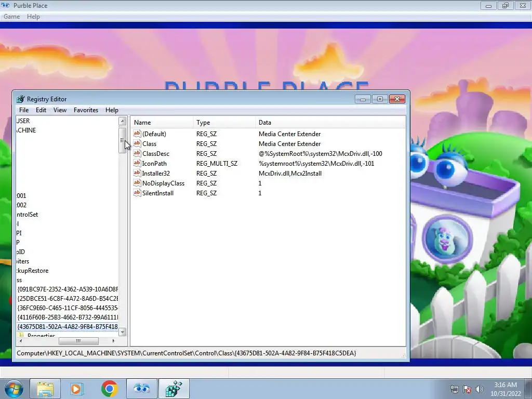
Task: Open Google Chrome from the taskbar
Action: click(109, 389)
